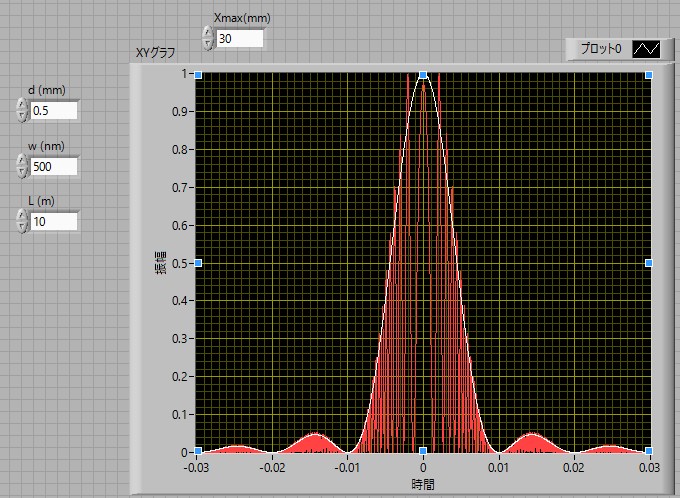Image resolution: width=680 pixels, height=498 pixels.
Task: Click the Xmax(mm) input field showing 30
Action: pyautogui.click(x=239, y=39)
